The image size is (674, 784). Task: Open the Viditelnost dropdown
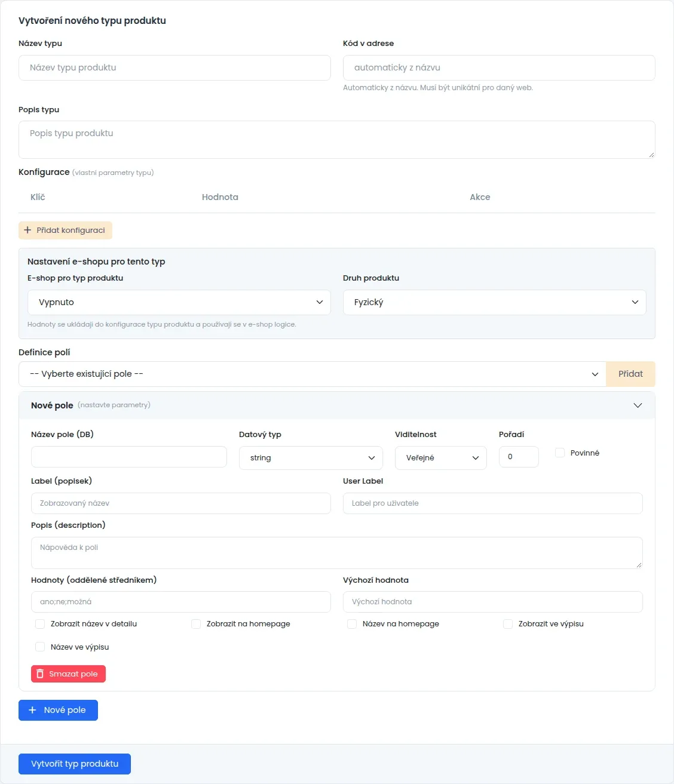[x=441, y=458]
